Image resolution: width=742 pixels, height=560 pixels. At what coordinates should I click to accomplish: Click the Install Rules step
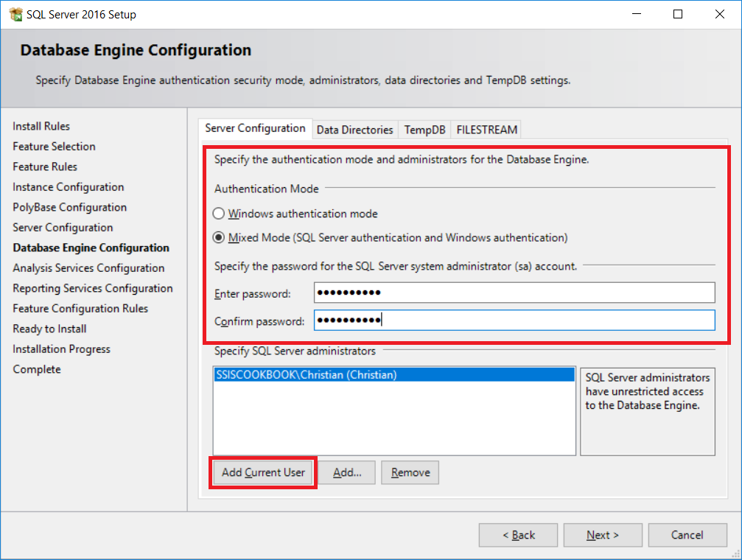[41, 127]
